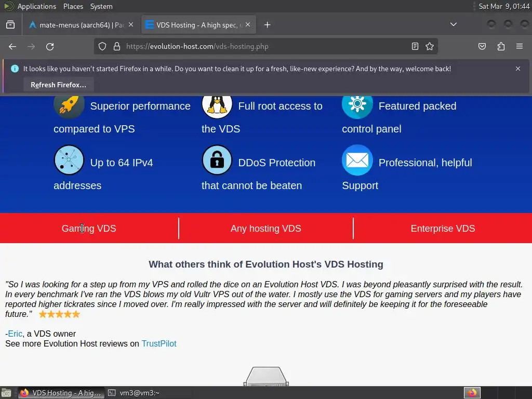Click the padlock DDoS Protection icon
This screenshot has height=399, width=532.
[x=217, y=160]
